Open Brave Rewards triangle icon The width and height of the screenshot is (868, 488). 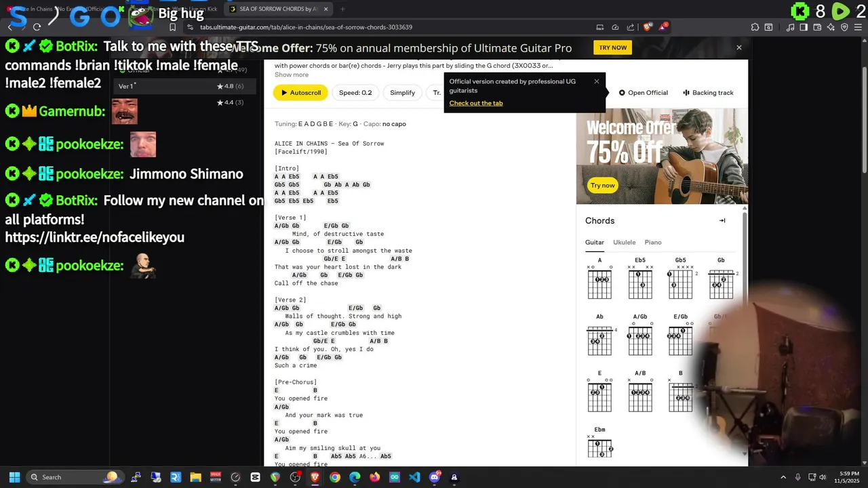click(x=663, y=27)
